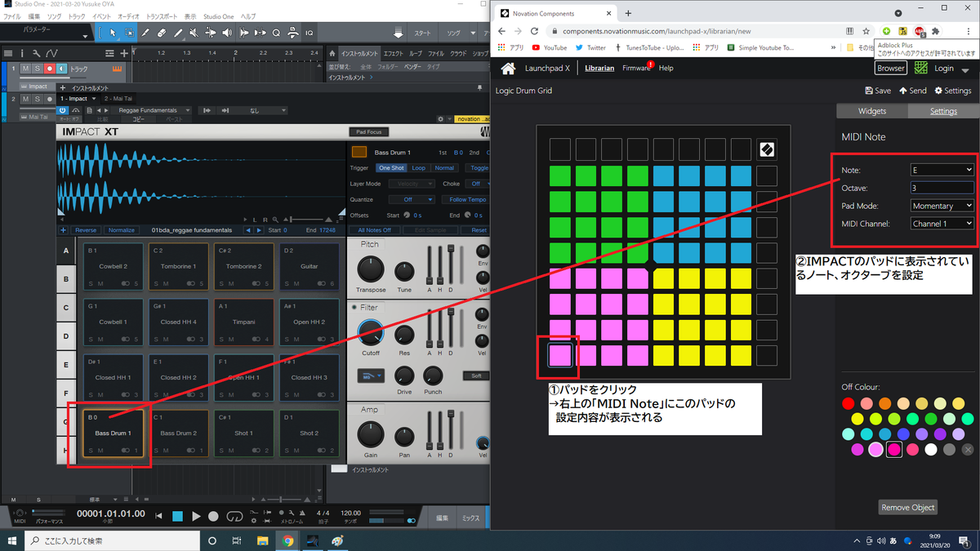
Task: Open the track inspector i icon
Action: 23,53
